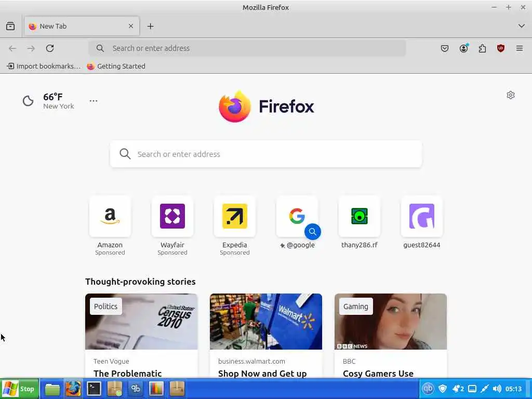Viewport: 532px width, 399px height.
Task: Click qBittorrent system tray icon
Action: 428,389
